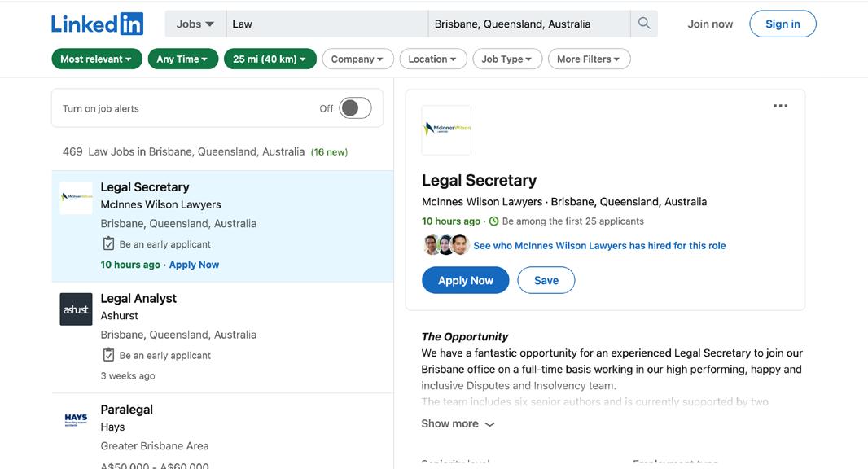Show more of the job description
This screenshot has height=469, width=868.
[458, 423]
